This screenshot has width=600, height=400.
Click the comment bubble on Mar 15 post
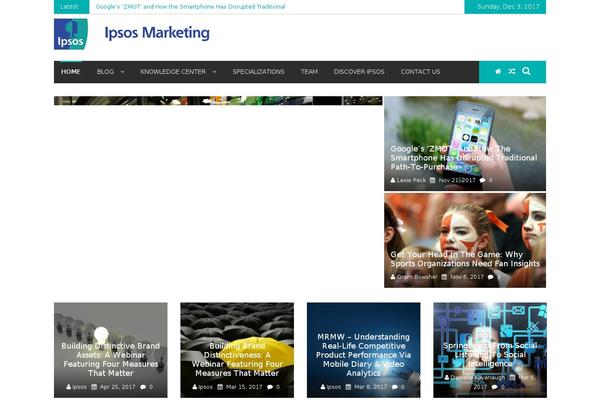[x=270, y=387]
